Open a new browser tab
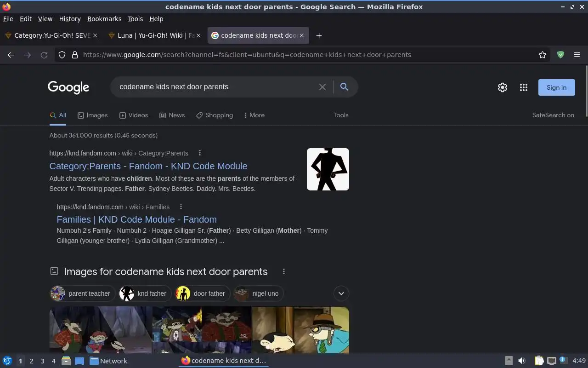The width and height of the screenshot is (588, 368). [x=319, y=35]
